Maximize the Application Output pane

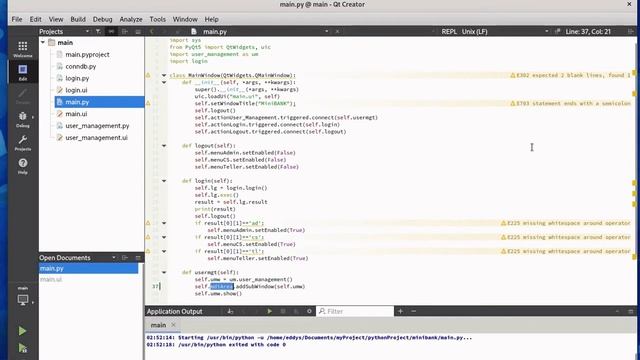point(617,311)
